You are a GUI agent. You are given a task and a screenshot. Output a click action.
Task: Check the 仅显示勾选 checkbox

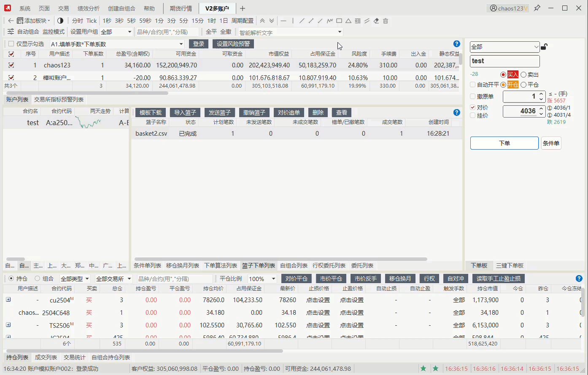pos(11,44)
